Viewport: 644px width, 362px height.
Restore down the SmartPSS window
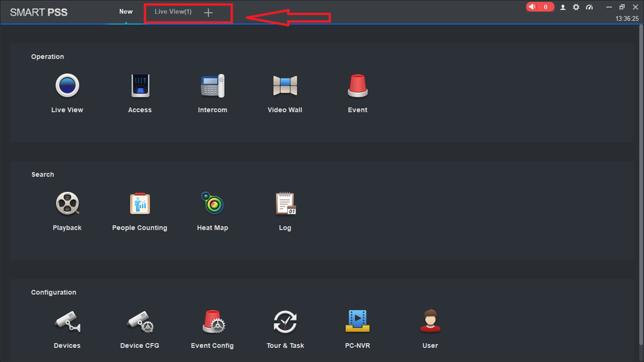[x=622, y=7]
